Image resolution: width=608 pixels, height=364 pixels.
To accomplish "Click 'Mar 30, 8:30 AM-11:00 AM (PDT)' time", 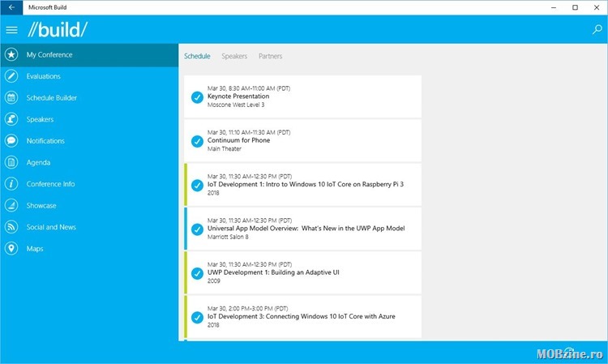I will 249,88.
